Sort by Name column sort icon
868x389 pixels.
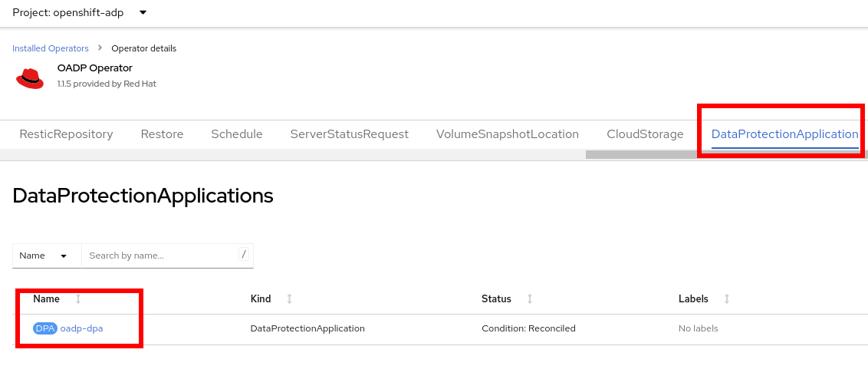78,298
